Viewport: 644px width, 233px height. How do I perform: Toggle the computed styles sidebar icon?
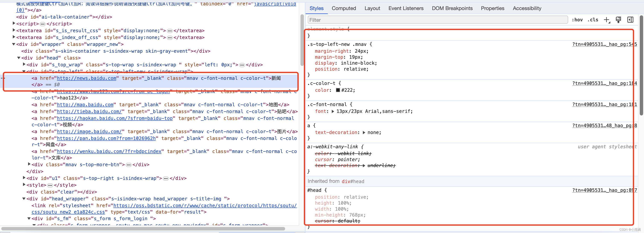point(630,20)
